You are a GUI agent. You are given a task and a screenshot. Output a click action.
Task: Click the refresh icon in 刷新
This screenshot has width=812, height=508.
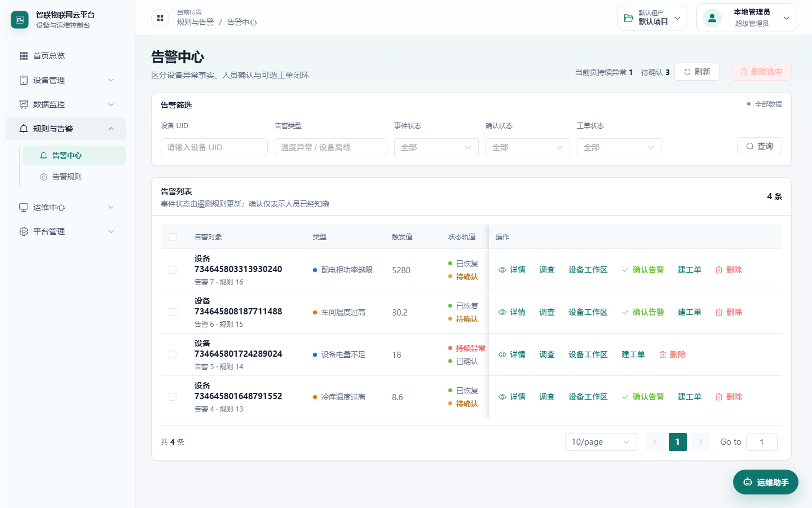coord(687,72)
